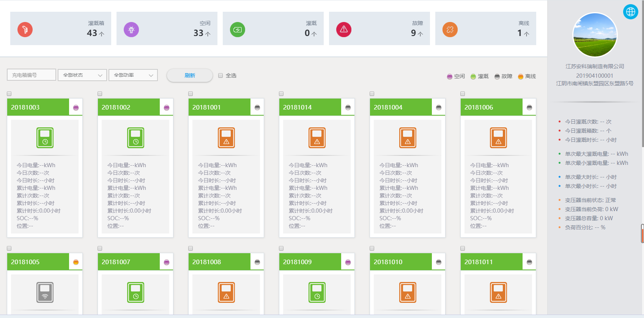Click the device icon in box 20181003

tap(45, 138)
